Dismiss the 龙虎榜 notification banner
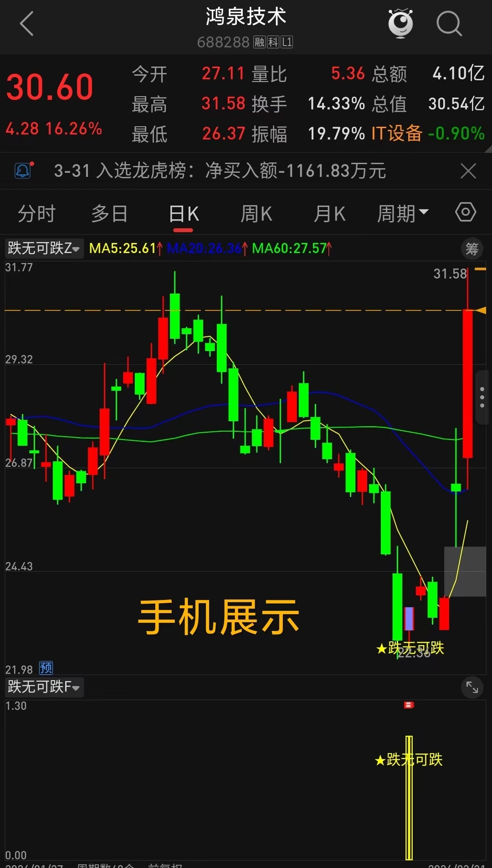The height and width of the screenshot is (868, 492). (468, 171)
